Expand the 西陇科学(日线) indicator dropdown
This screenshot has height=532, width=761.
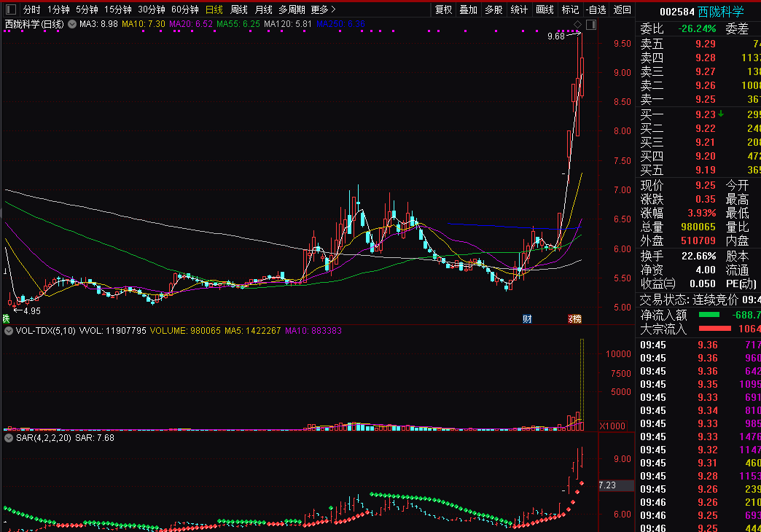pos(71,24)
